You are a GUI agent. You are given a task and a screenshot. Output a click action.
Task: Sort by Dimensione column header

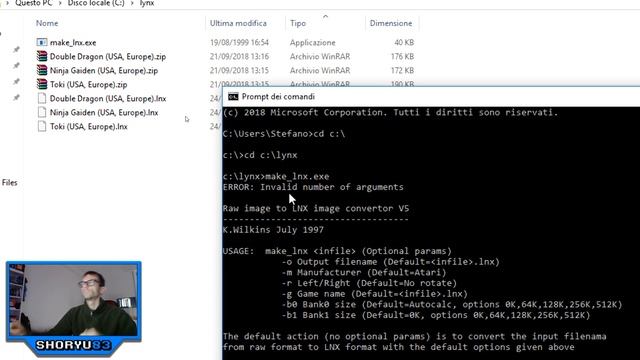coord(391,23)
